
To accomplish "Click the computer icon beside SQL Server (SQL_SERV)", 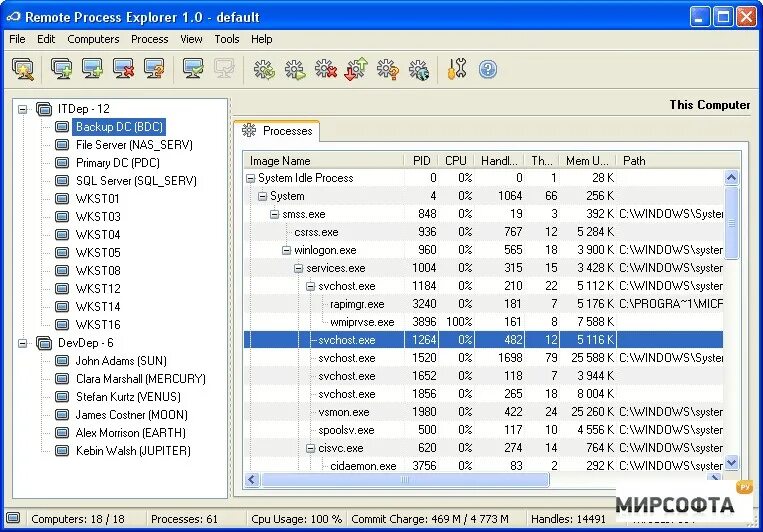I will coord(62,181).
